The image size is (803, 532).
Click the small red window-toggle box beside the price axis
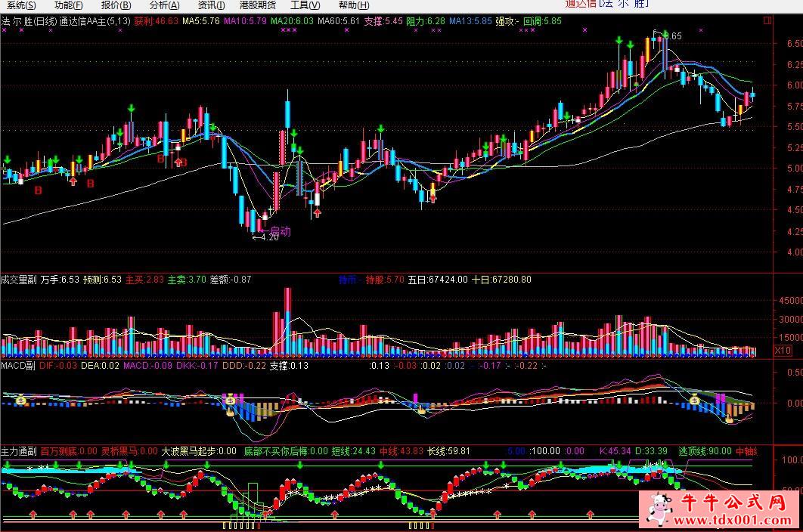point(767,20)
